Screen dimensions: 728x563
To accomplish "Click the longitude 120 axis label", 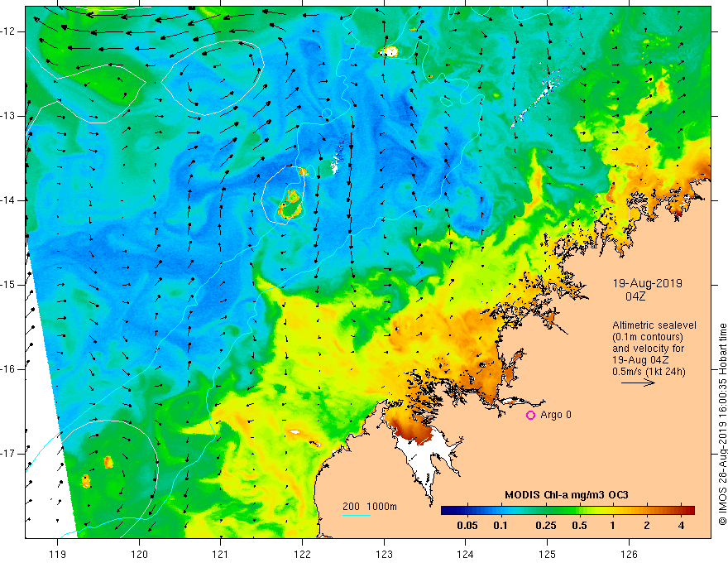I will pos(139,554).
